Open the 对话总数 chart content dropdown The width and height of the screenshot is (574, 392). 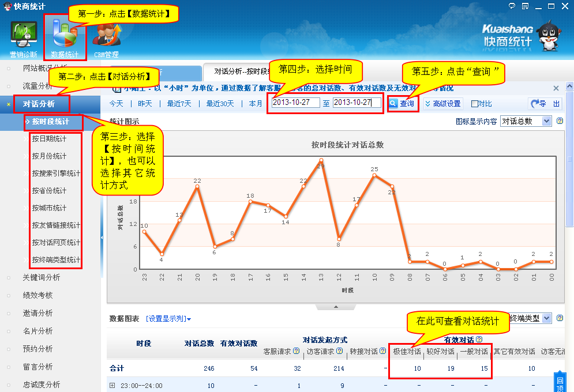tap(526, 121)
